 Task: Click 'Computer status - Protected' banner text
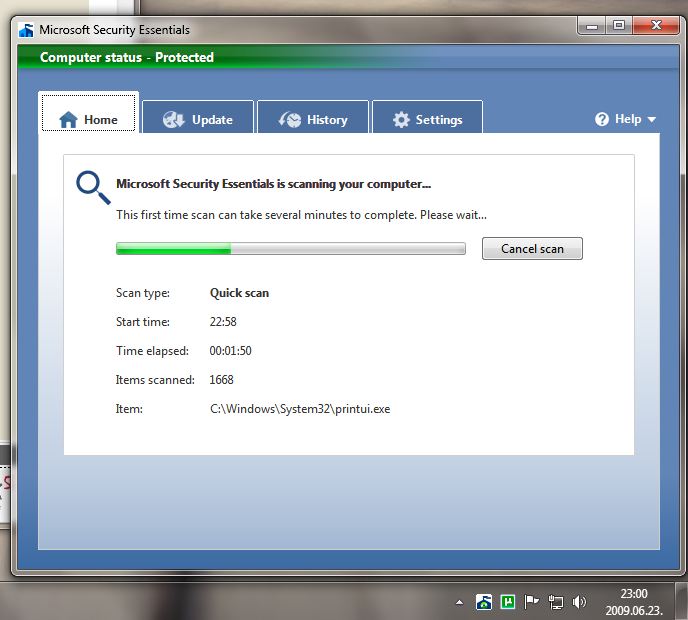(x=127, y=57)
